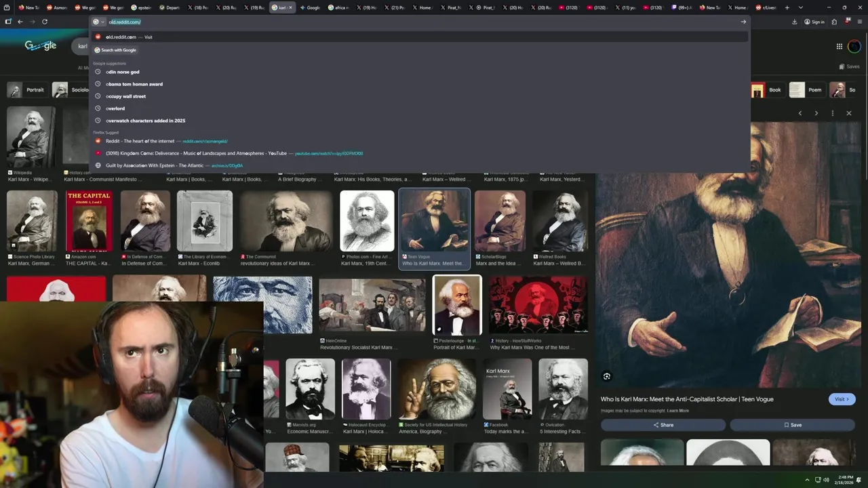
Task: Open 'THE CAPITAL' Amazon.com book thumbnail
Action: [89, 221]
